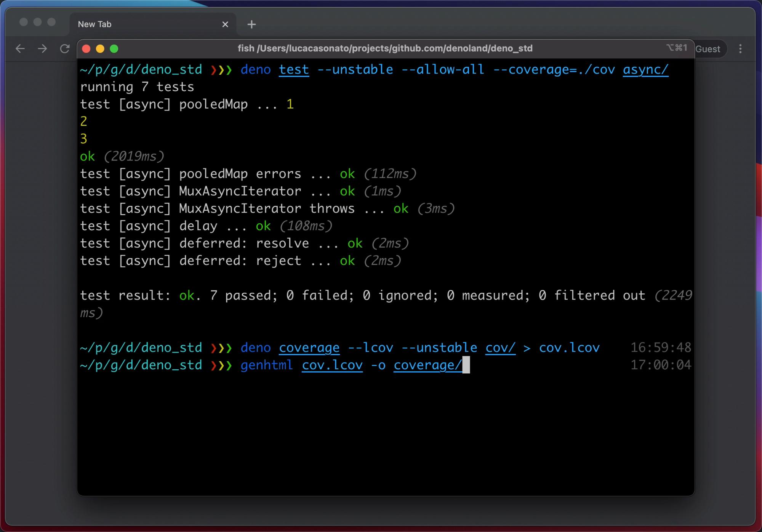Click the 'genhtml' command text
The image size is (762, 532).
(267, 365)
